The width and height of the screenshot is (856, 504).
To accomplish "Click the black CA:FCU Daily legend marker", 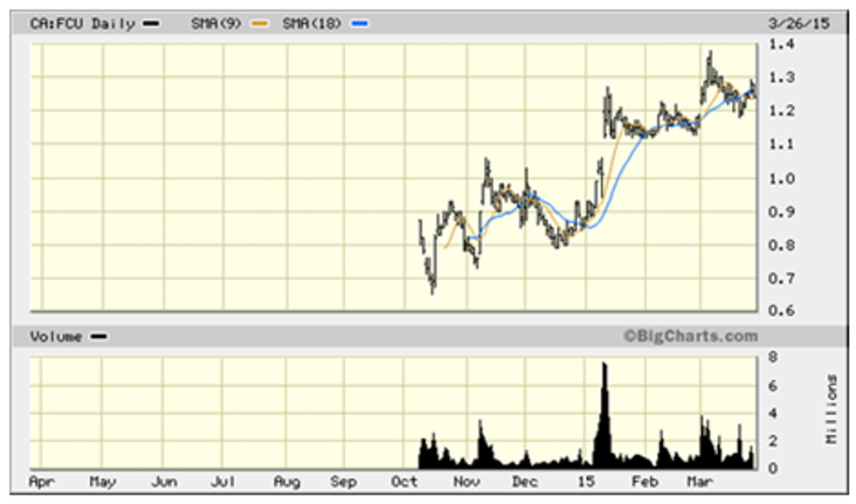I will point(152,24).
